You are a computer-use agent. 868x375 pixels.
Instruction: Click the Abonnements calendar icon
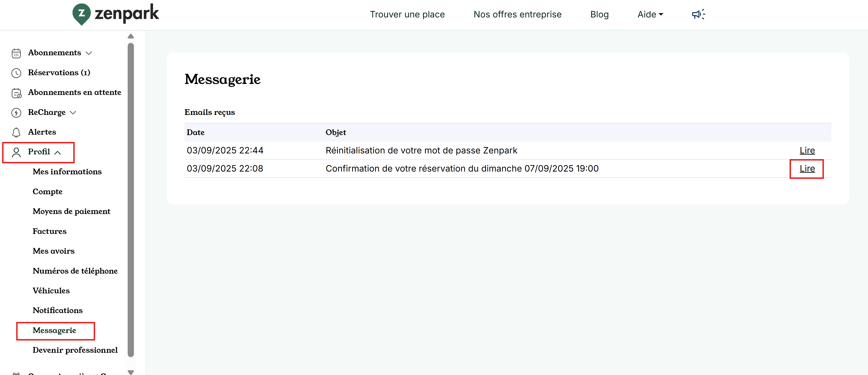pos(16,53)
